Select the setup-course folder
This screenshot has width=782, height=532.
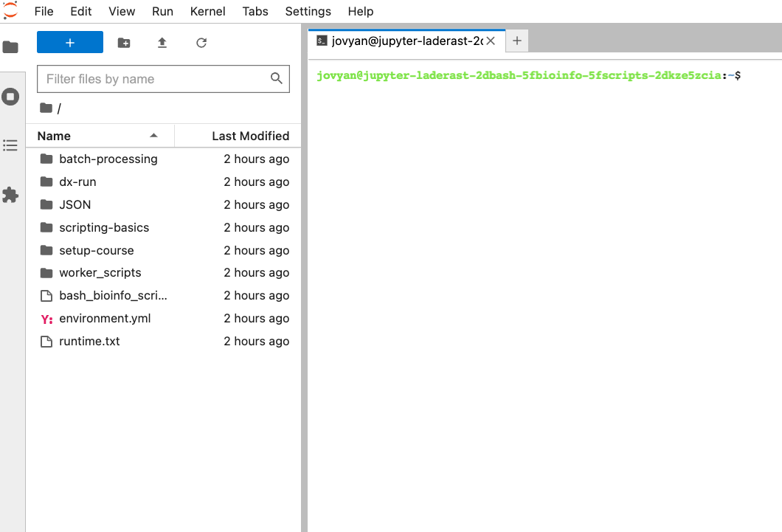tap(163, 250)
